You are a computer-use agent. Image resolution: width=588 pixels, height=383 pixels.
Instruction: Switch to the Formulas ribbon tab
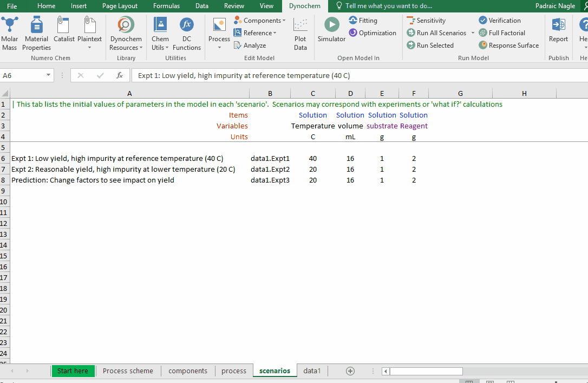(x=166, y=6)
